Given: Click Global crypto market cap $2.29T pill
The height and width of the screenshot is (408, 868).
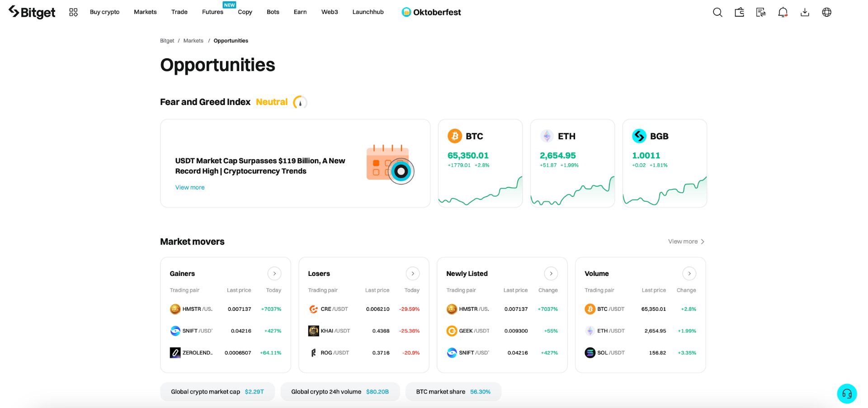Looking at the screenshot, I should click(x=217, y=392).
